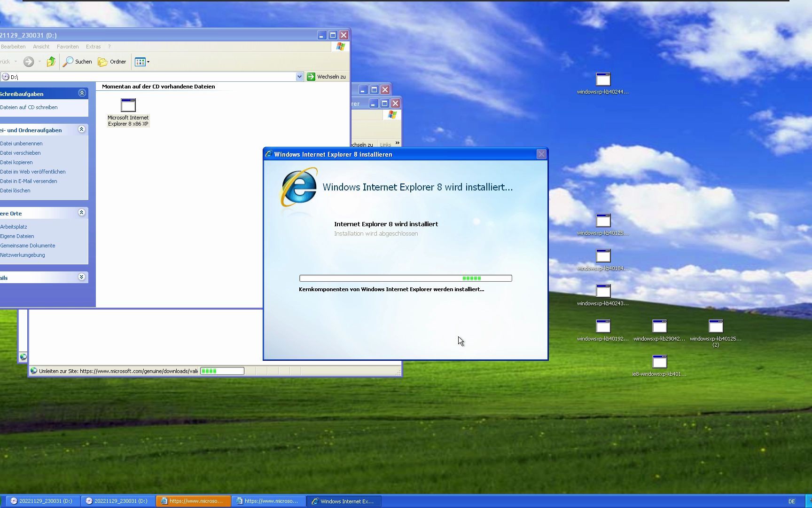Open Microsoft Internet Explorer 8 x86 XP file

128,112
